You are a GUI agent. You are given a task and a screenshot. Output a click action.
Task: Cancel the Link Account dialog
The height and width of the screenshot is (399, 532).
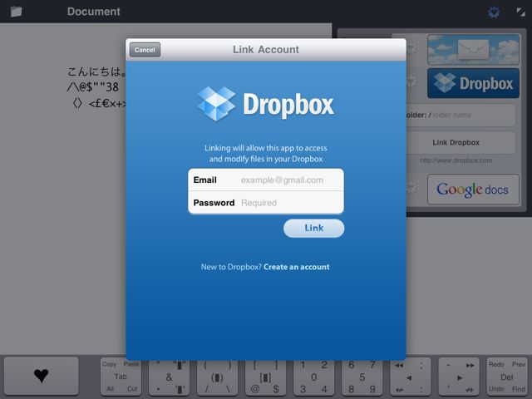pyautogui.click(x=145, y=50)
